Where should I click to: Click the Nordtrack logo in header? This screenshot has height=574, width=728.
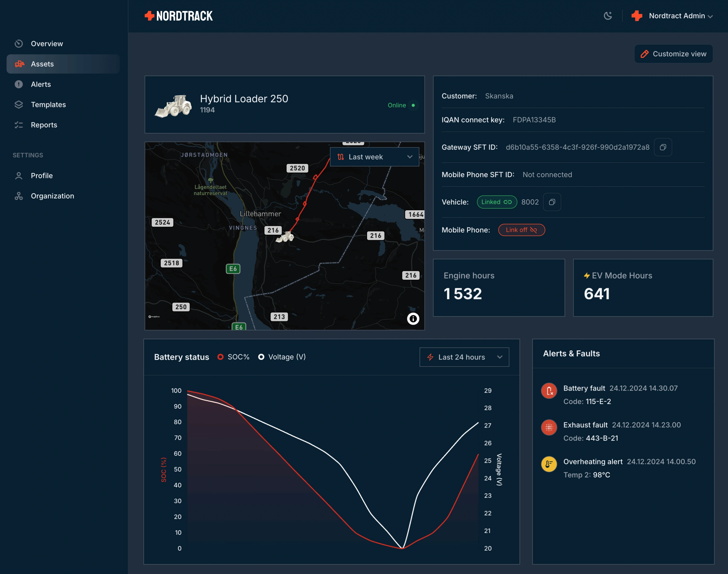click(178, 16)
